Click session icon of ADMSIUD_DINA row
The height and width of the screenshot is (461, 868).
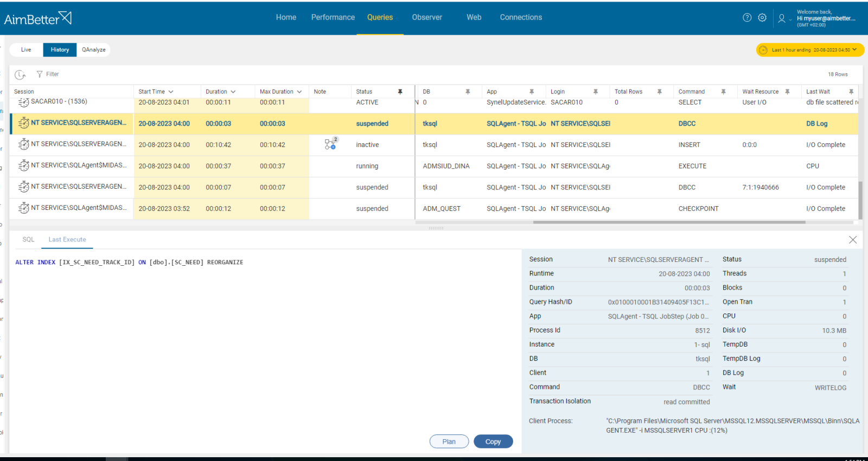[x=24, y=165]
